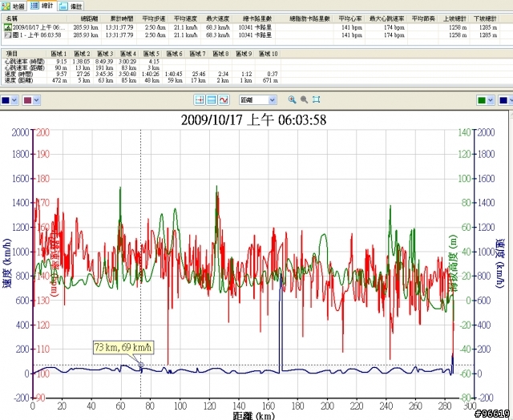This screenshot has width=513, height=420.
Task: Click the 區域 5 column header
Action: [x=151, y=54]
